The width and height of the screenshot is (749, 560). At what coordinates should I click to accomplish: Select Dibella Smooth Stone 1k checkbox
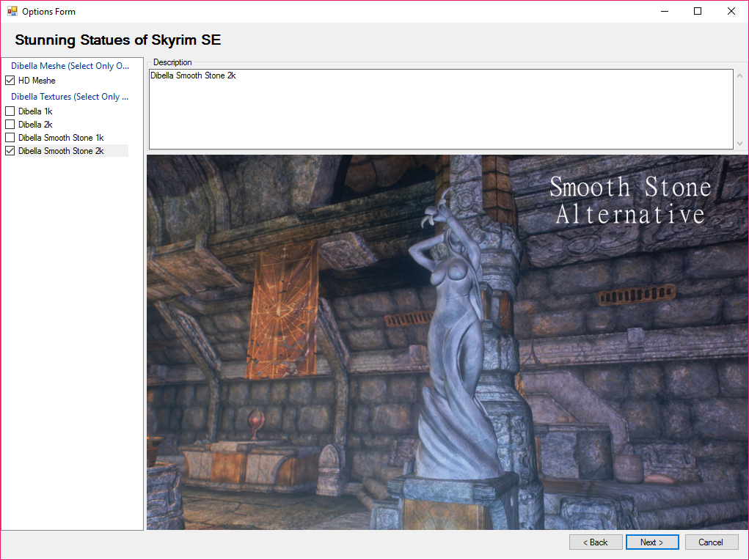(x=10, y=138)
